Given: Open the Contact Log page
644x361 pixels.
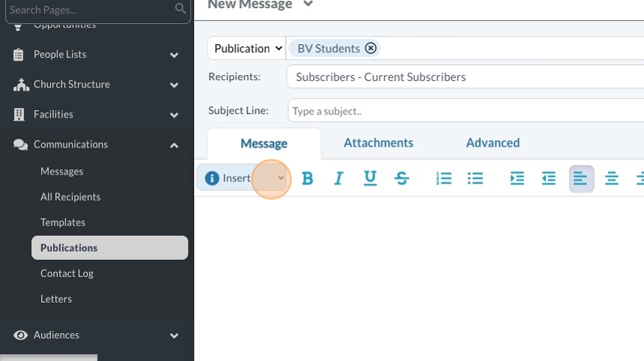Looking at the screenshot, I should (x=67, y=273).
